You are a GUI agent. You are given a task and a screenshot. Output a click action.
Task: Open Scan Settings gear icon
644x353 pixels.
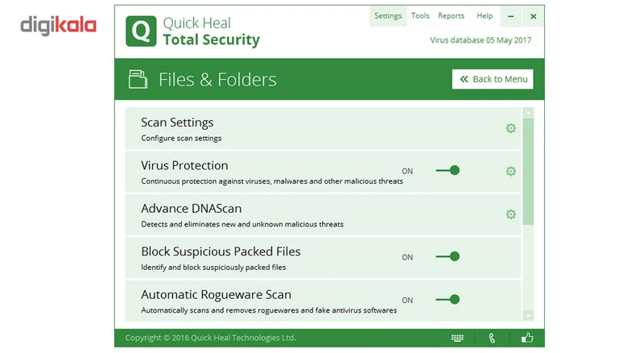(x=510, y=128)
